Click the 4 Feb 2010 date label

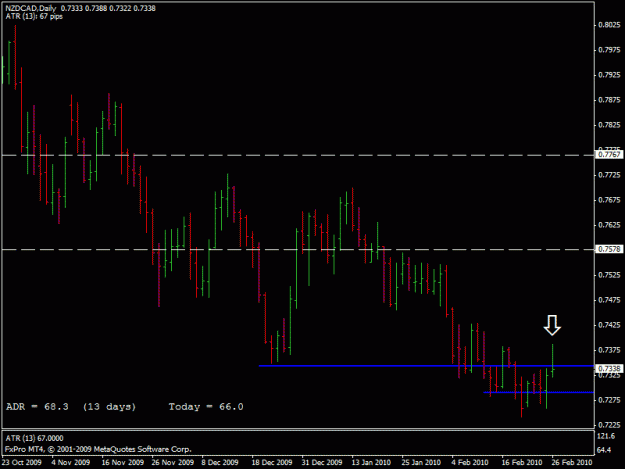(470, 462)
